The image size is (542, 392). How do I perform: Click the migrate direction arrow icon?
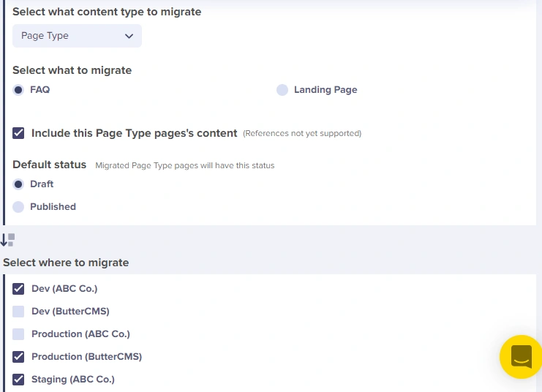[x=7, y=240]
